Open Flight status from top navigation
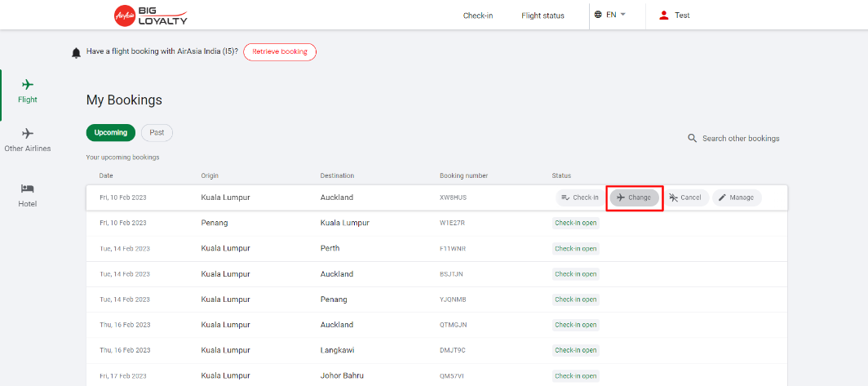The height and width of the screenshot is (386, 868). tap(542, 16)
